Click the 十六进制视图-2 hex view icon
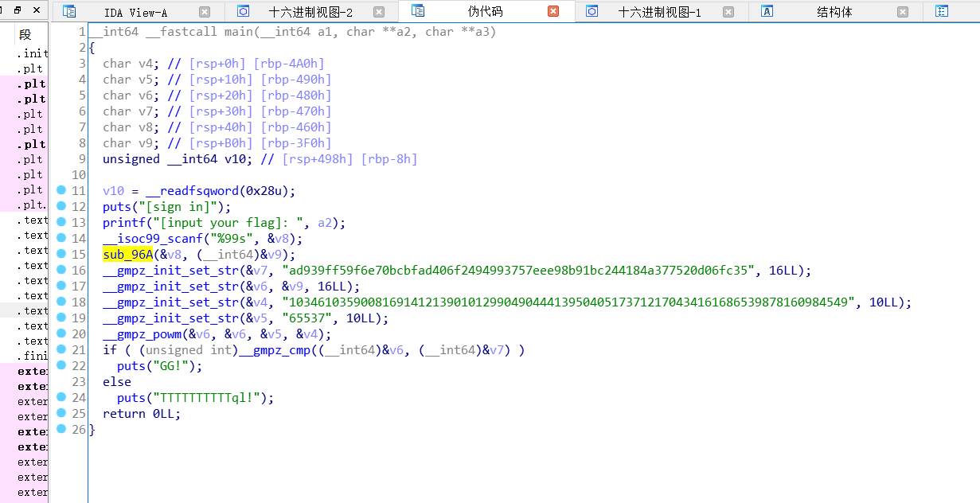Viewport: 980px width, 503px height. 244,12
